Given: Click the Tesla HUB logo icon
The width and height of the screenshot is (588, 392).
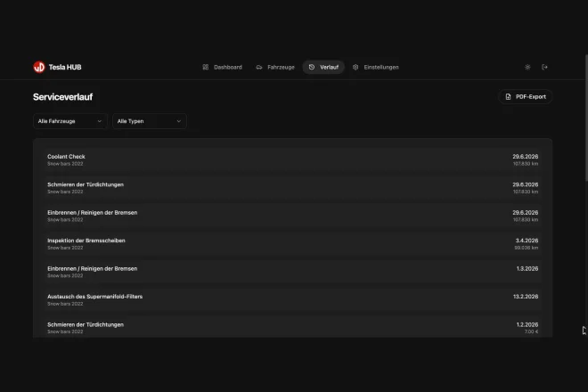Looking at the screenshot, I should click(x=39, y=67).
